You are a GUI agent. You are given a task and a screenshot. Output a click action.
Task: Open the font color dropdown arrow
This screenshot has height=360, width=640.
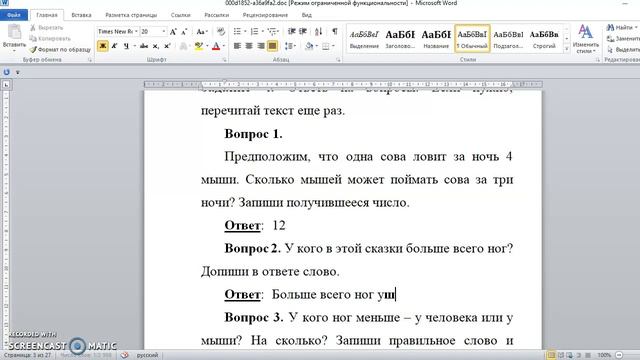click(x=224, y=46)
